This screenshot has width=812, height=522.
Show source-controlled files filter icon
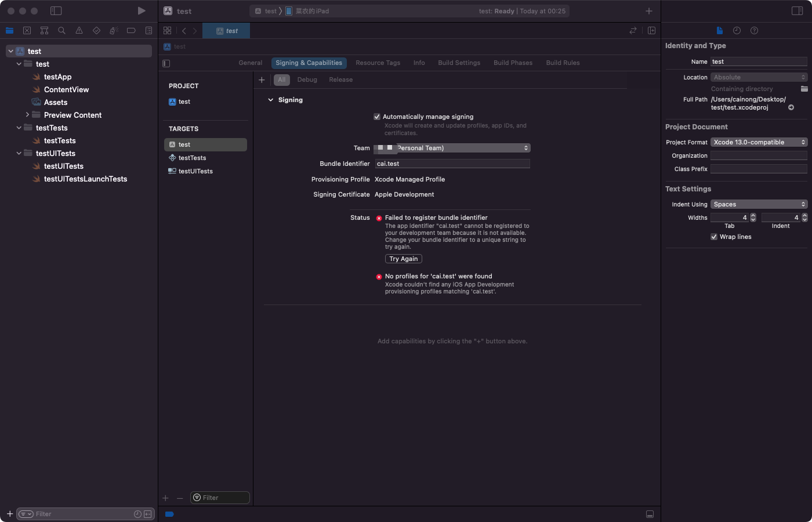(x=147, y=514)
